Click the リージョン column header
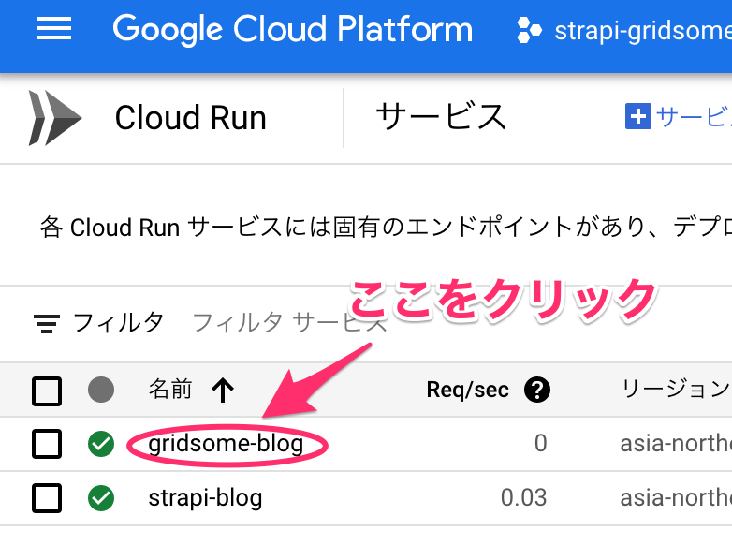The image size is (732, 560). click(x=676, y=389)
